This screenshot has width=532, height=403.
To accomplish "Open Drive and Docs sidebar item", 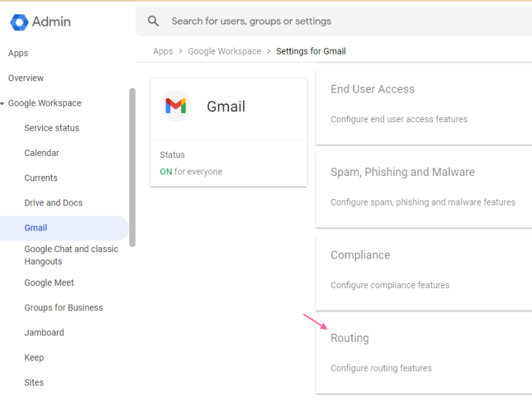I will coord(53,203).
